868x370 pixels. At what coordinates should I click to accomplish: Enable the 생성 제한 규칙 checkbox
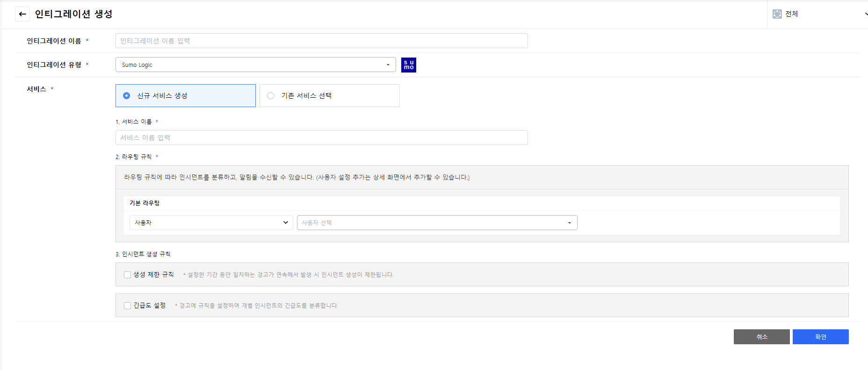click(127, 275)
